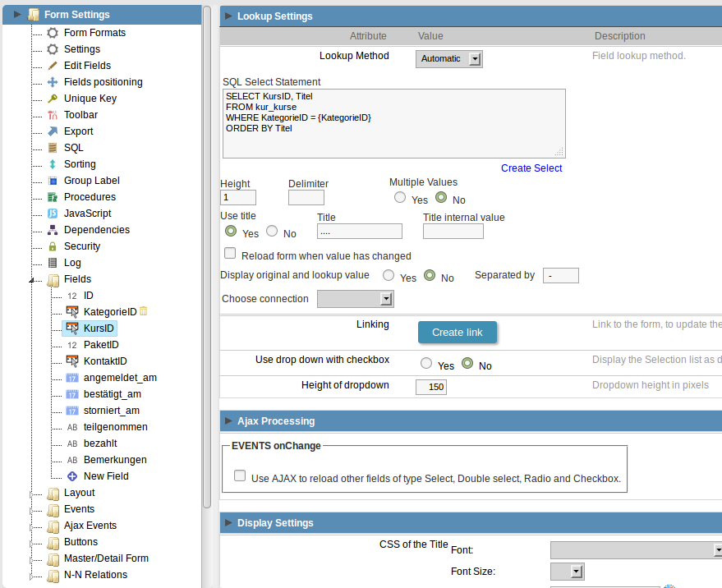Viewport: 722px width, 588px height.
Task: Click the Height of dropdown input field
Action: point(431,387)
